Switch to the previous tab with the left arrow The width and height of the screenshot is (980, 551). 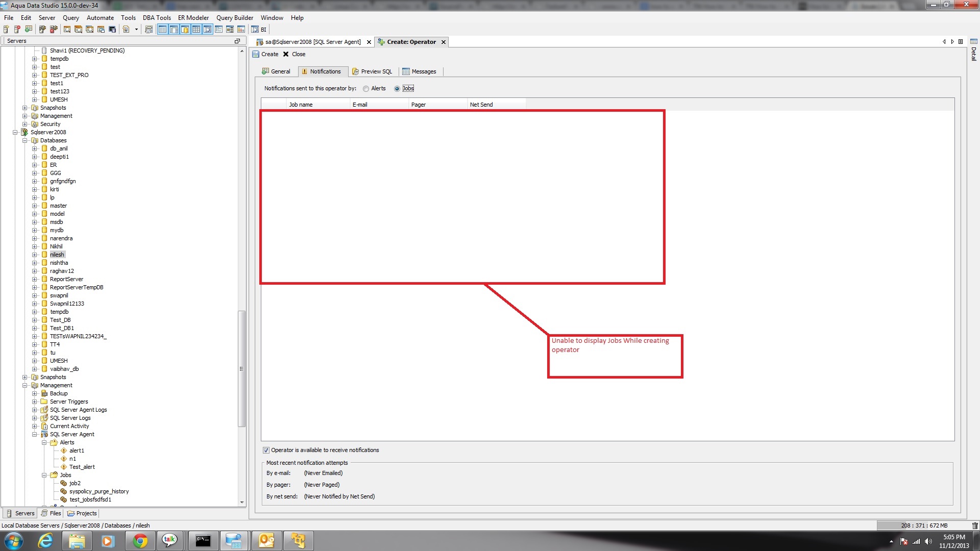point(944,42)
